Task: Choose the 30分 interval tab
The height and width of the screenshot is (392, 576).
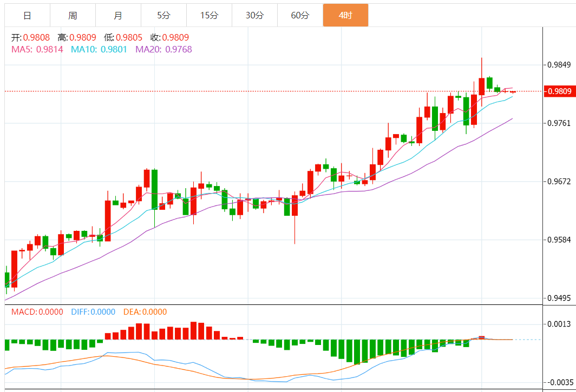Action: [254, 16]
